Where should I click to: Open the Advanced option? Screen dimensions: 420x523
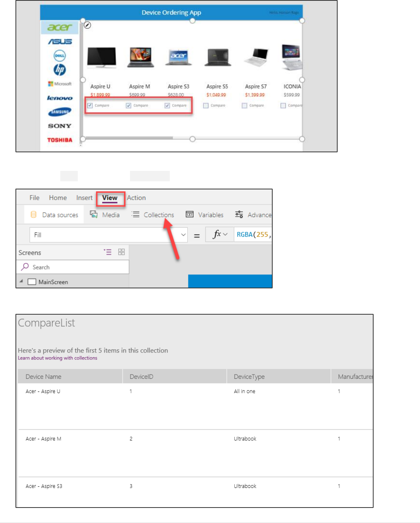coord(253,215)
